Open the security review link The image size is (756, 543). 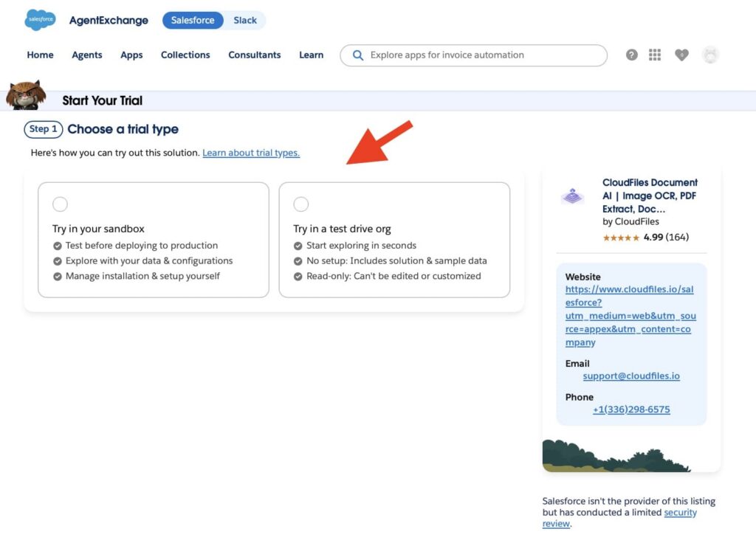pos(619,518)
